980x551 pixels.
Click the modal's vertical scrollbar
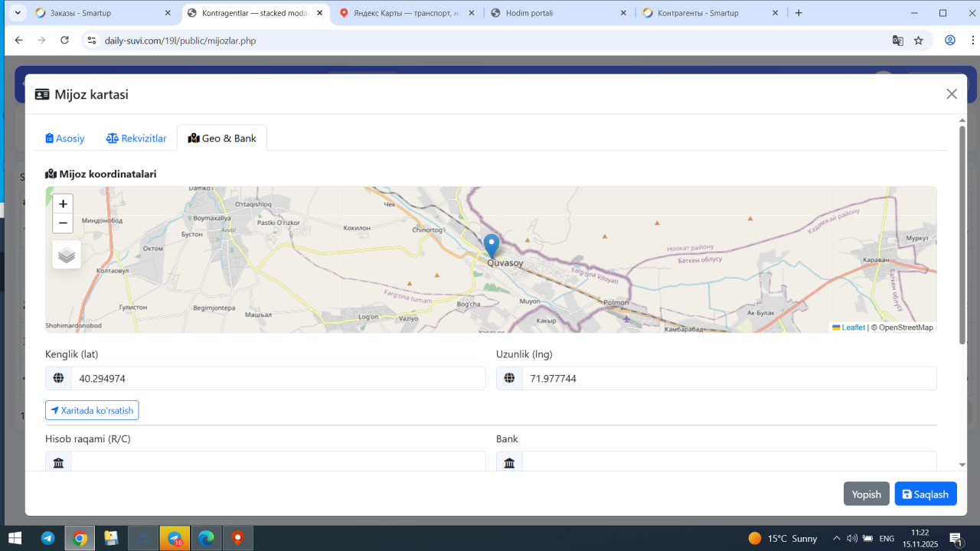click(962, 230)
